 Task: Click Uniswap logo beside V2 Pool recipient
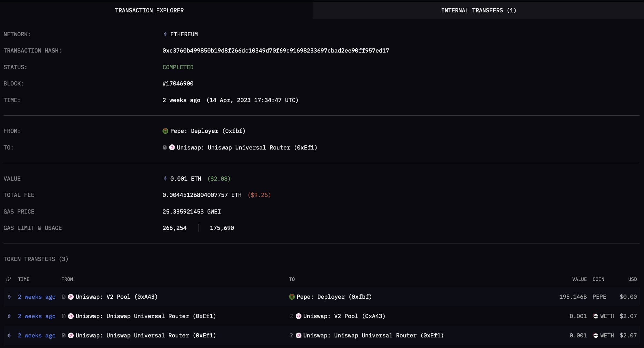pos(298,316)
